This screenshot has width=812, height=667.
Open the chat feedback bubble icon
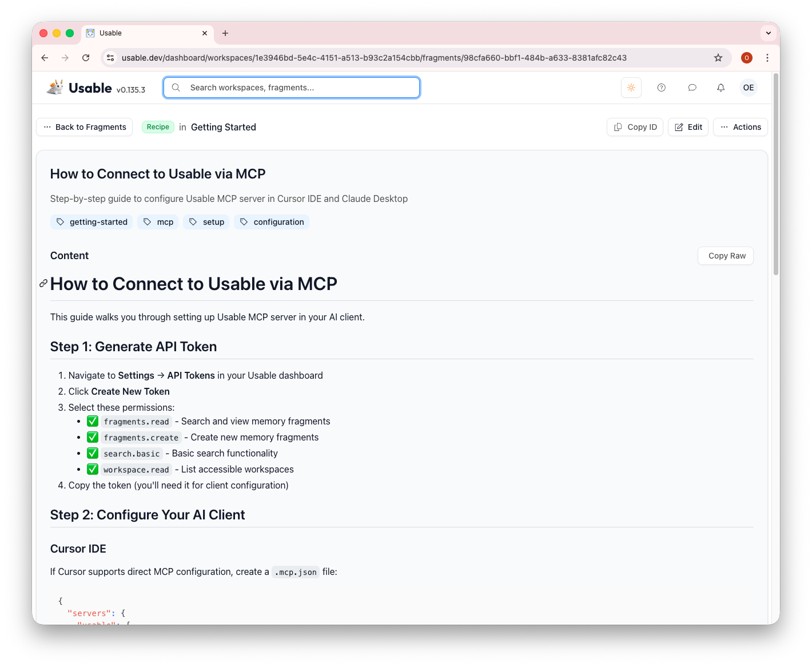point(692,88)
